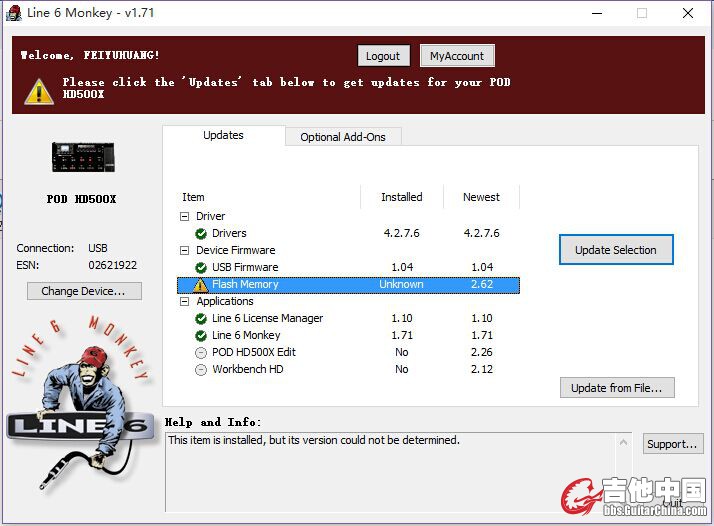Collapse the Applications group
The height and width of the screenshot is (526, 714).
[x=184, y=301]
